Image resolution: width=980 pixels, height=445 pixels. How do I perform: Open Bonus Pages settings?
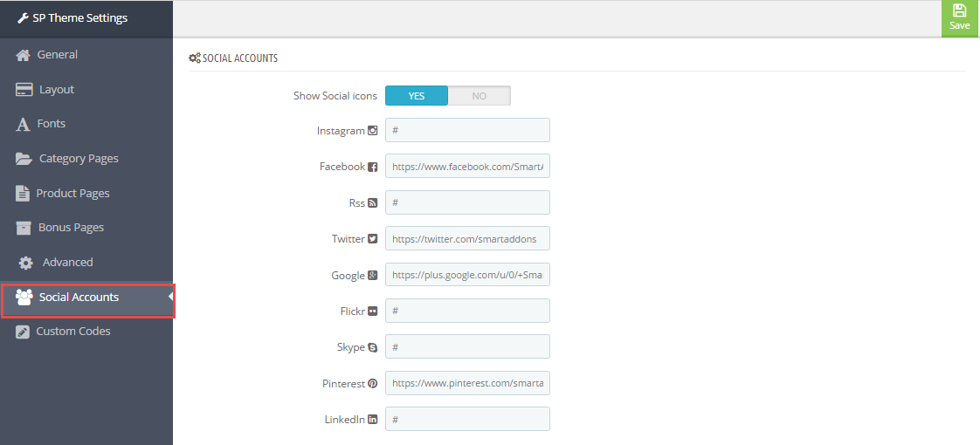click(x=86, y=228)
